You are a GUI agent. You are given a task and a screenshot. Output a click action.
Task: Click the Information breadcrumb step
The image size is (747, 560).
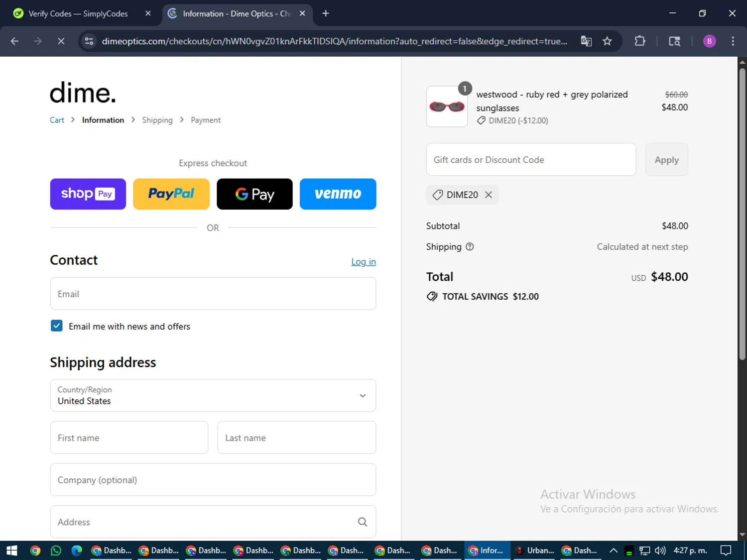(x=103, y=120)
